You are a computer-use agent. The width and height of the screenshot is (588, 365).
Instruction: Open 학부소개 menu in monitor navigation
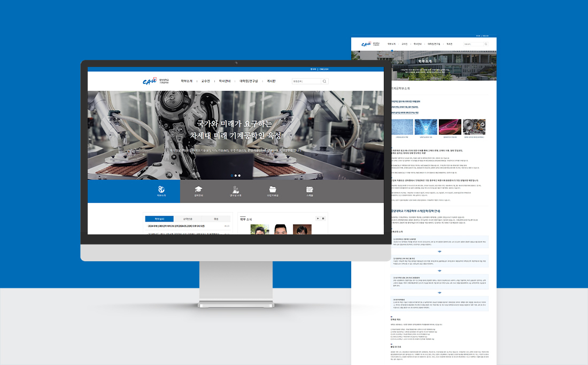click(186, 81)
